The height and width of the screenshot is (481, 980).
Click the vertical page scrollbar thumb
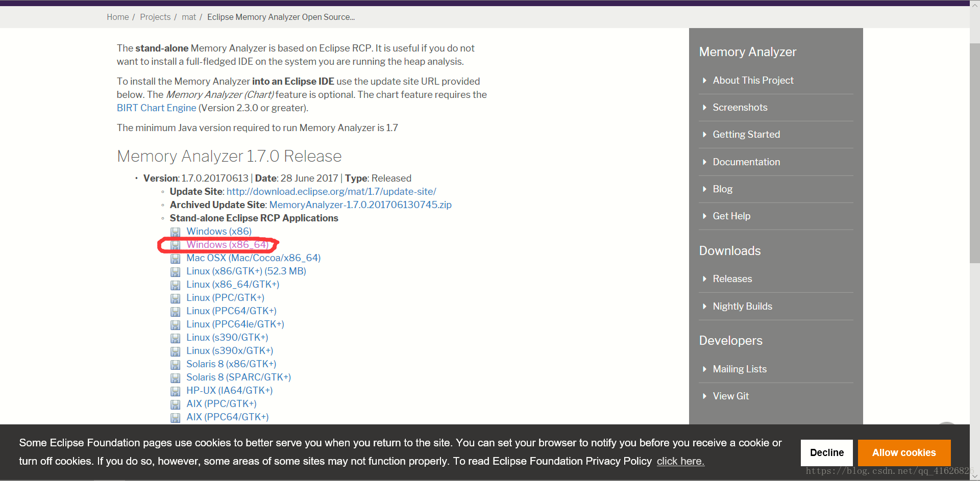tap(974, 153)
